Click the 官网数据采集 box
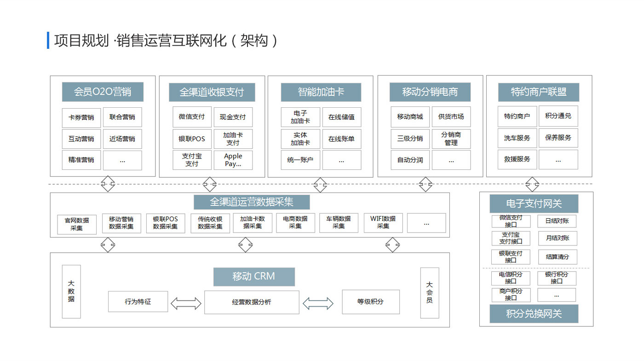Screen dimensions: 644x361 pos(77,224)
